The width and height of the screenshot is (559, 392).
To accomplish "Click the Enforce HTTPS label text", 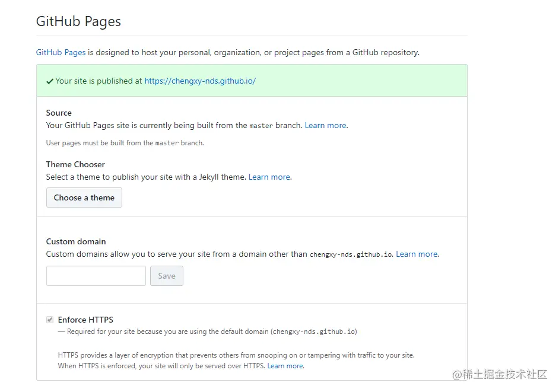I will point(85,320).
